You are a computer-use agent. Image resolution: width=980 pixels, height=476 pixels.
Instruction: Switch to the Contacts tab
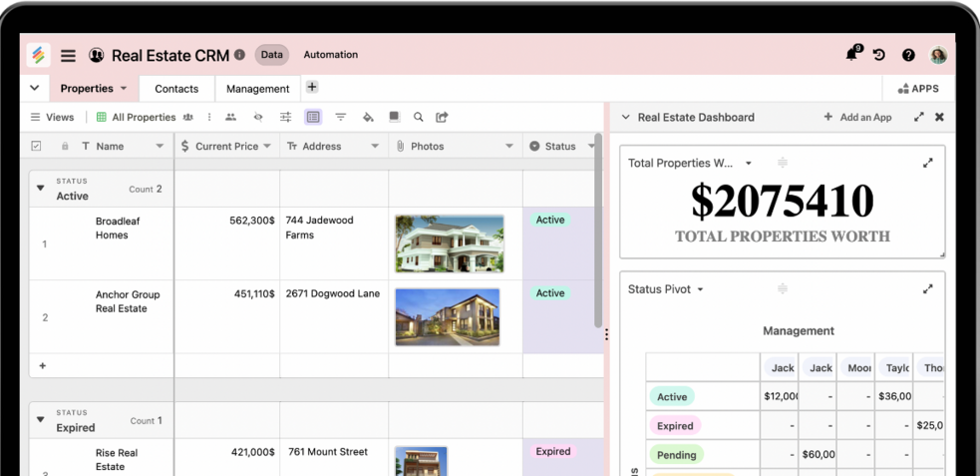(x=176, y=89)
